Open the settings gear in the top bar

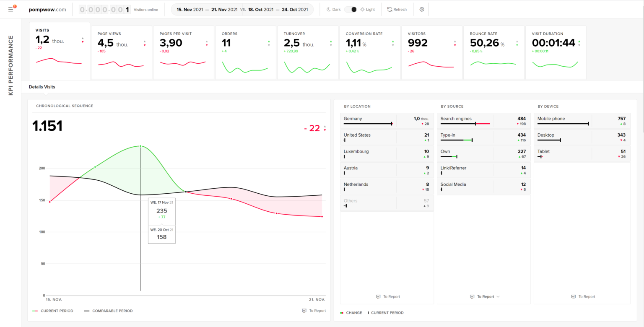[x=421, y=9]
